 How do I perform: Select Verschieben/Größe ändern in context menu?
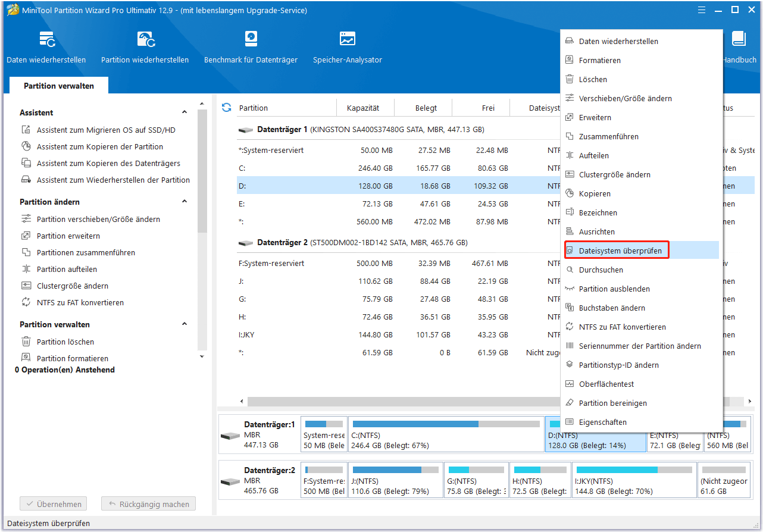click(642, 98)
